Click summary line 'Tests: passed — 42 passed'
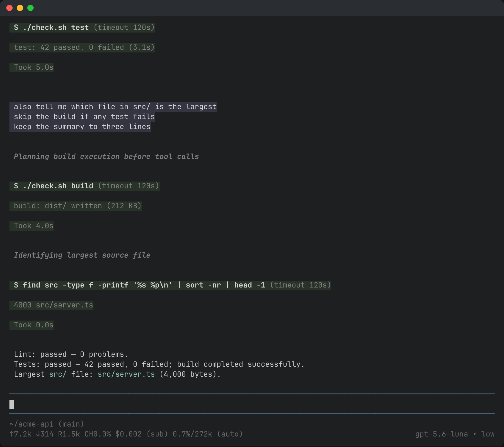Viewport: 504px width, 447px height. (159, 364)
